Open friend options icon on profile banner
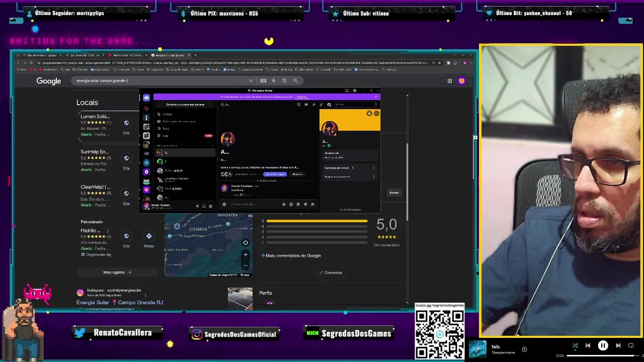Image resolution: width=644 pixels, height=362 pixels. click(x=369, y=113)
